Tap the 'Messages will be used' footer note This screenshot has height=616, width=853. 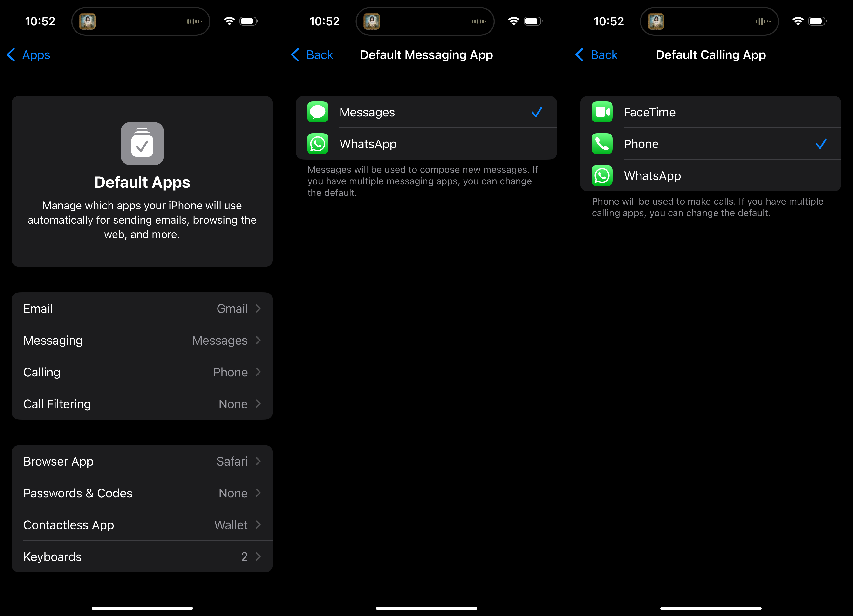423,181
